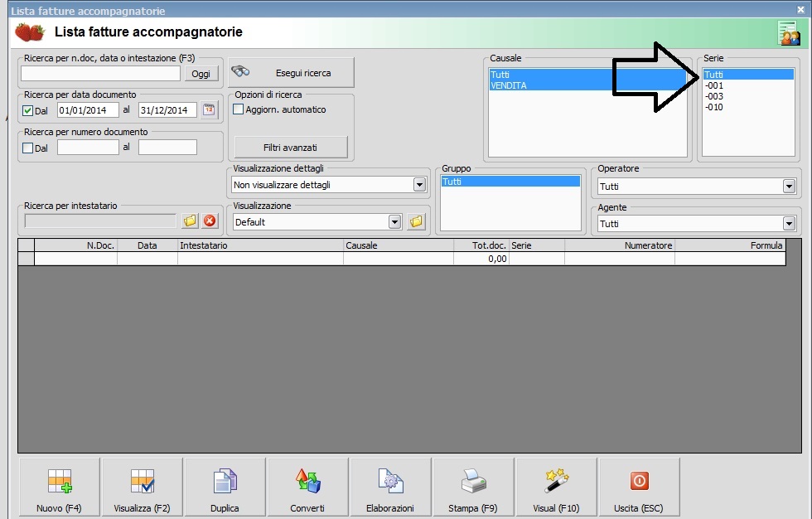Image resolution: width=812 pixels, height=519 pixels.
Task: Select VENDITA in the Causale list
Action: click(587, 85)
